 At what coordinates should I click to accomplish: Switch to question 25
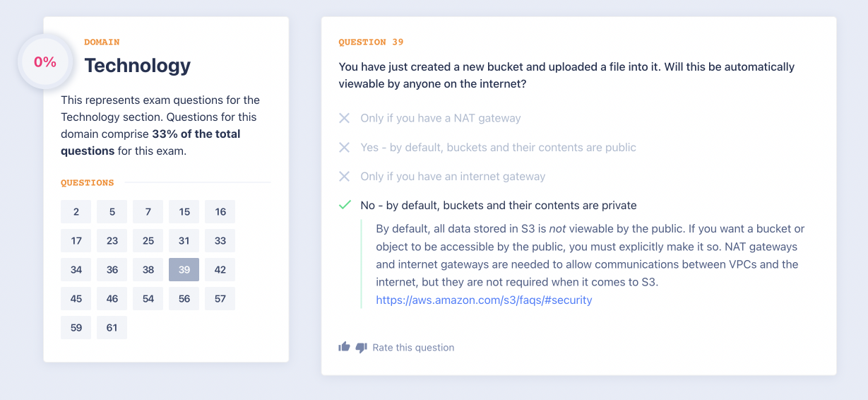148,241
